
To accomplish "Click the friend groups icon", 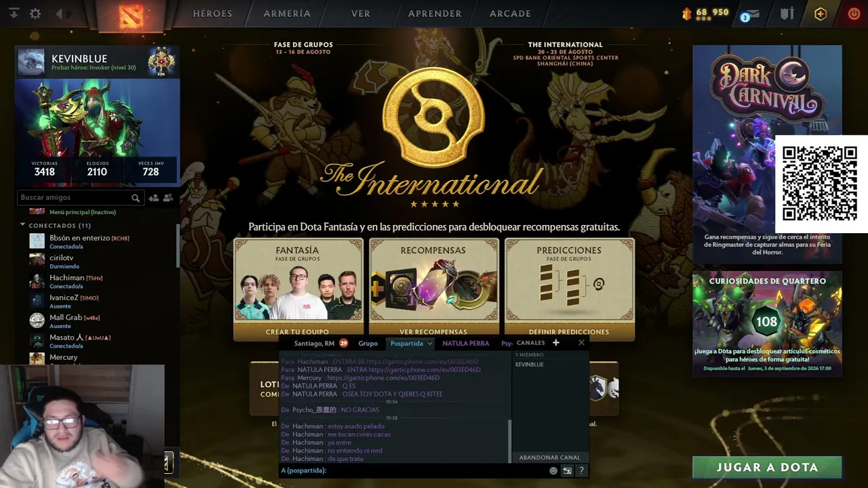I will 168,198.
